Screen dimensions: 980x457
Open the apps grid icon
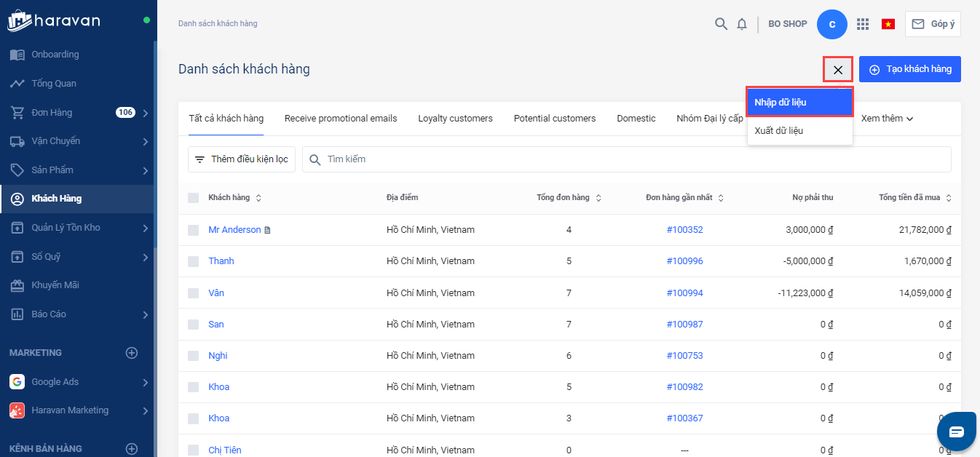click(863, 24)
